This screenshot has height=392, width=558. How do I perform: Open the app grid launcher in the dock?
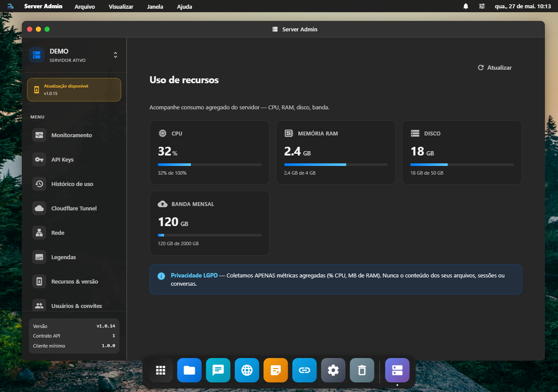tap(160, 370)
